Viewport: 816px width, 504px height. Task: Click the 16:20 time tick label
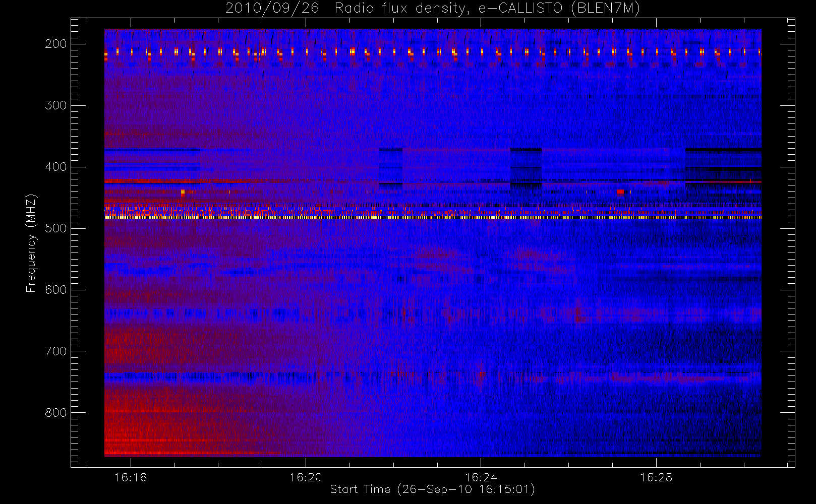(x=306, y=477)
